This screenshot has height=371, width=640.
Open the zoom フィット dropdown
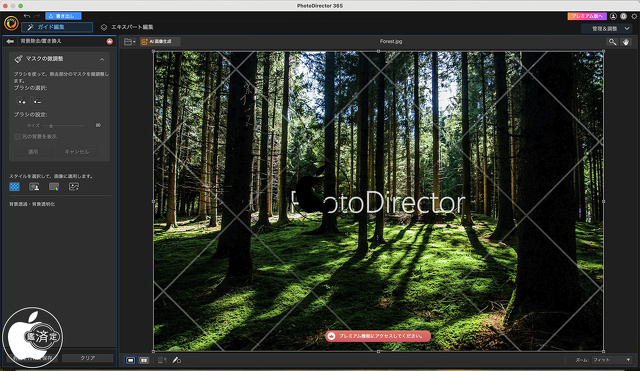coord(612,360)
